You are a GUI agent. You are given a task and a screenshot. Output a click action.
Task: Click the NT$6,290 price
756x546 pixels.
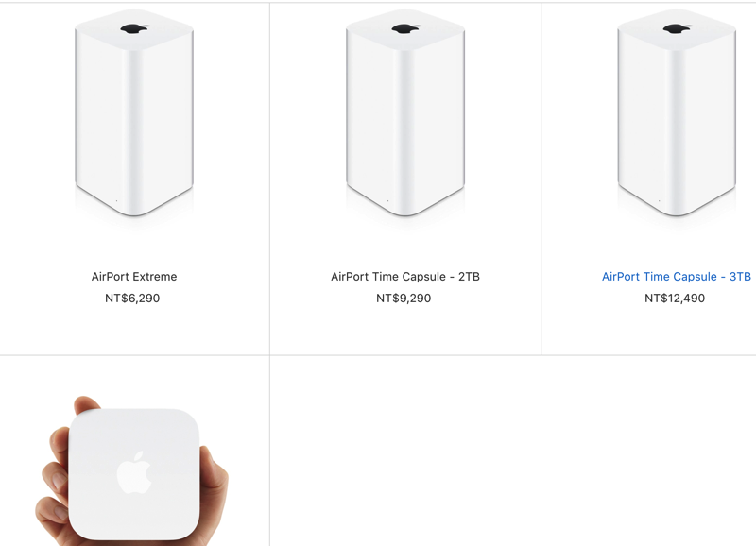(x=132, y=299)
